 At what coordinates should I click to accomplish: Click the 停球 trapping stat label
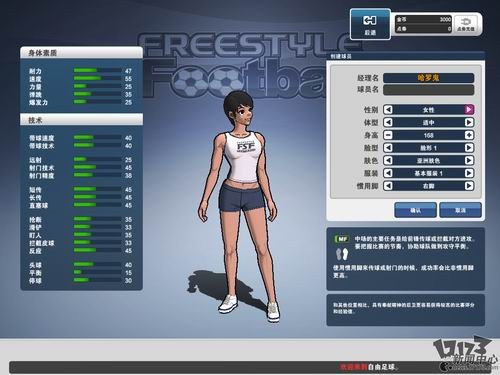pos(35,281)
